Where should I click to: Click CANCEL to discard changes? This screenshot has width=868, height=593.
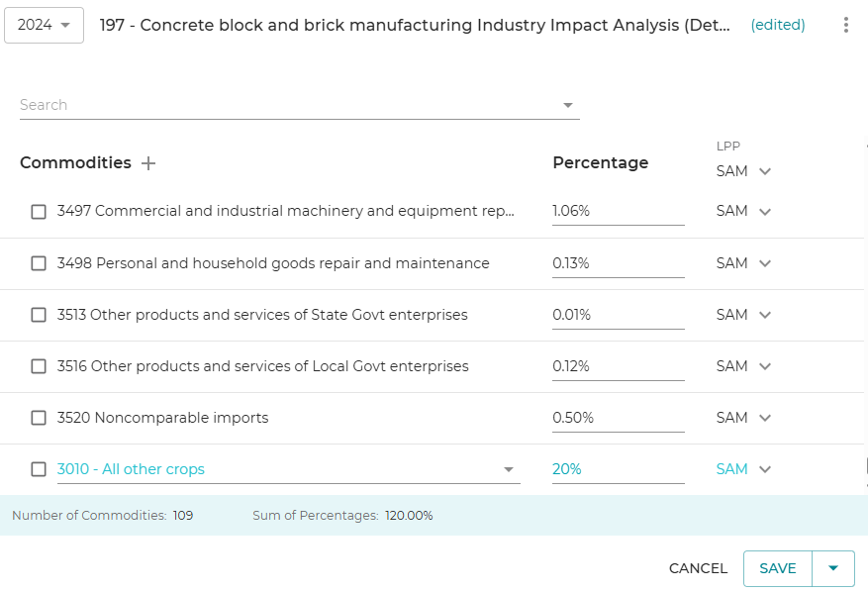pyautogui.click(x=698, y=568)
